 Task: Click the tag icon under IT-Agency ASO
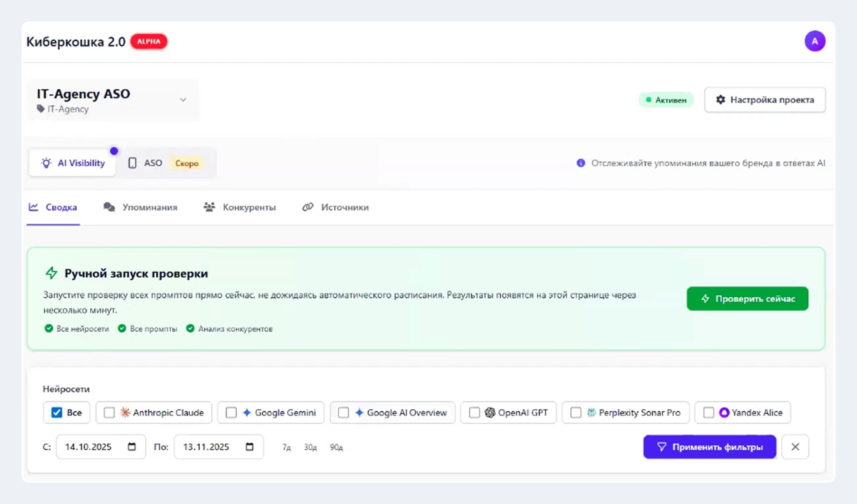point(41,109)
